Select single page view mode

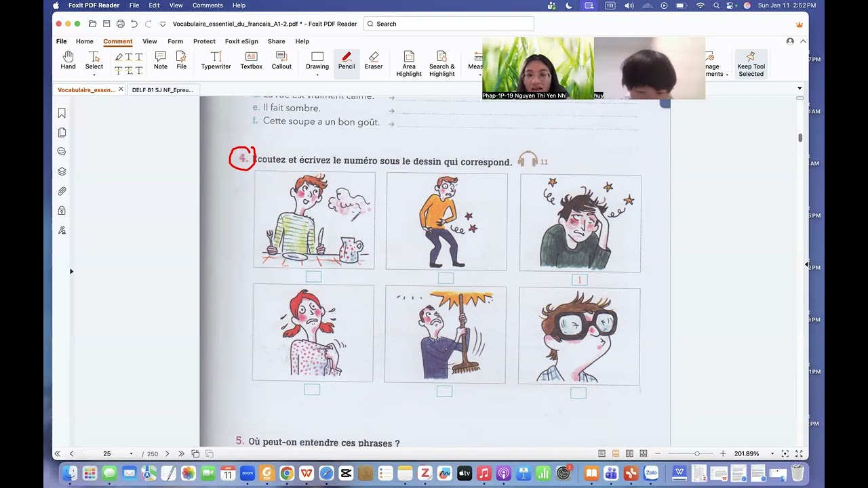click(601, 453)
